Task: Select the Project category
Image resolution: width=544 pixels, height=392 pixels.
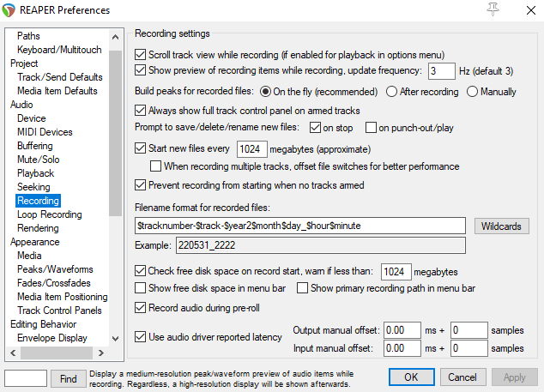Action: (x=24, y=63)
